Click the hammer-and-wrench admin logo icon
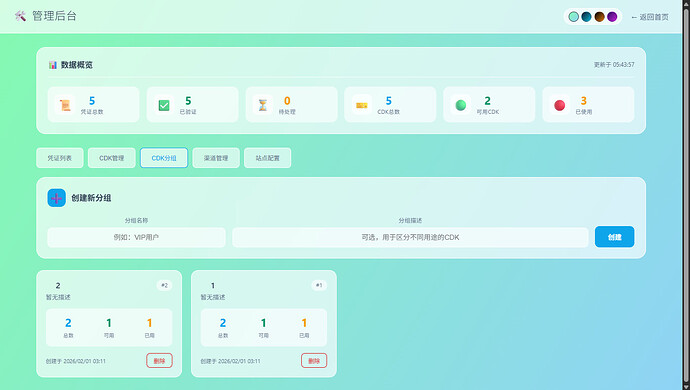690x390 pixels. (20, 16)
